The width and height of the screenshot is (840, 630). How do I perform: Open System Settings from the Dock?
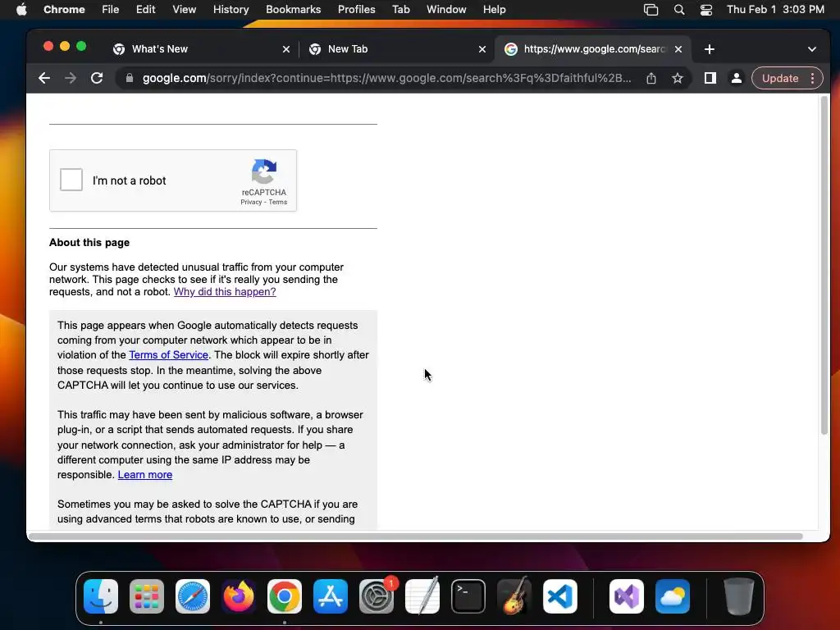(x=376, y=596)
